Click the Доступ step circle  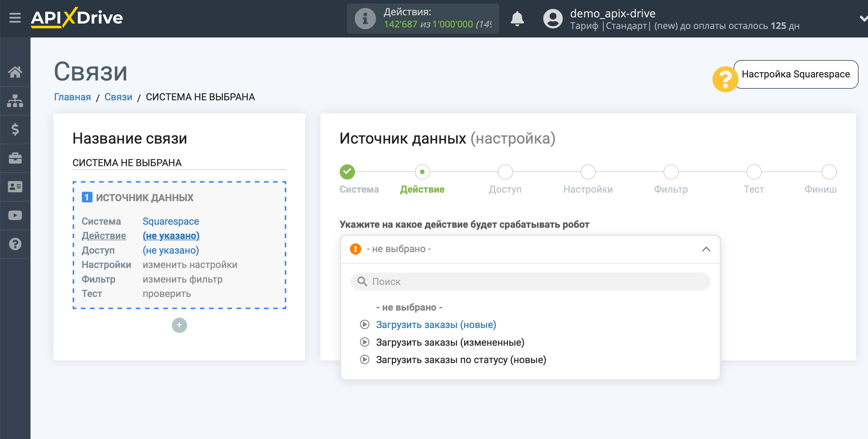505,172
